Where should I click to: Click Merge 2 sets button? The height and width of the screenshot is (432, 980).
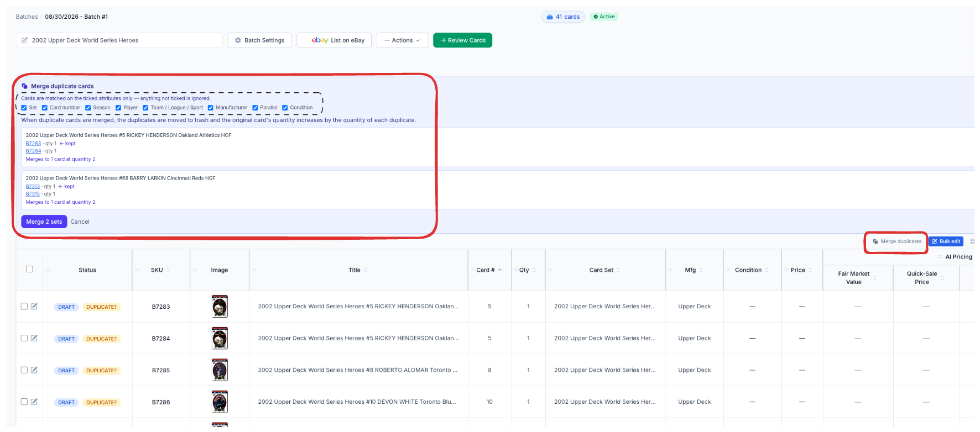coord(44,222)
